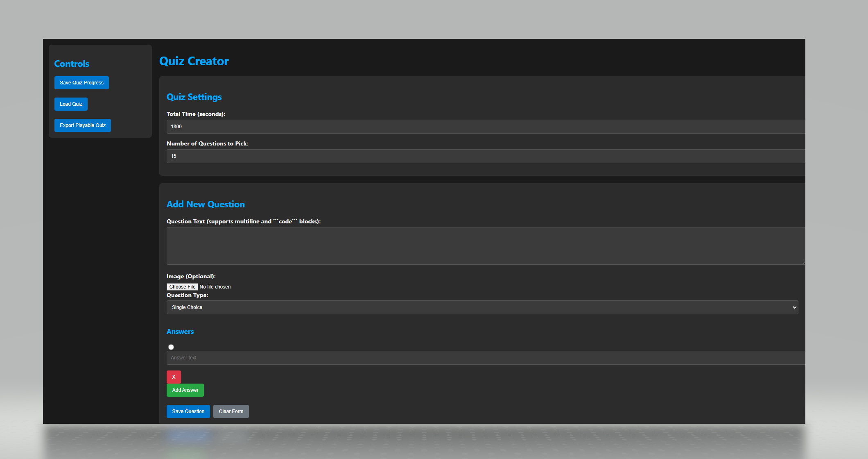Click the Add New Question heading

click(x=206, y=205)
